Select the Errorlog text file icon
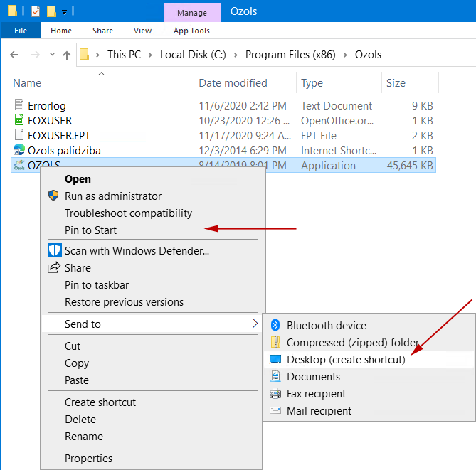This screenshot has height=470, width=476. pyautogui.click(x=18, y=105)
